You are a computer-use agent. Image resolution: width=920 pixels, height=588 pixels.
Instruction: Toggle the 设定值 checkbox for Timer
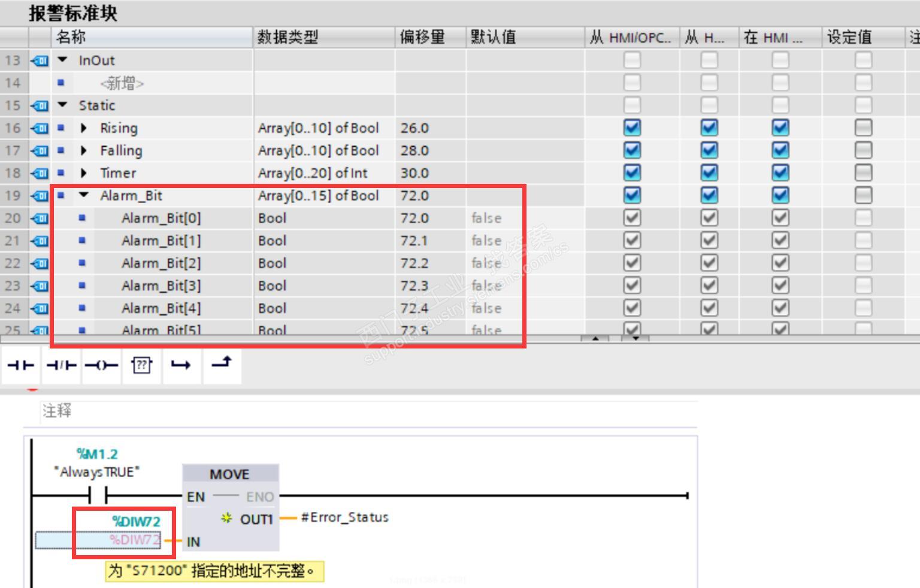863,172
